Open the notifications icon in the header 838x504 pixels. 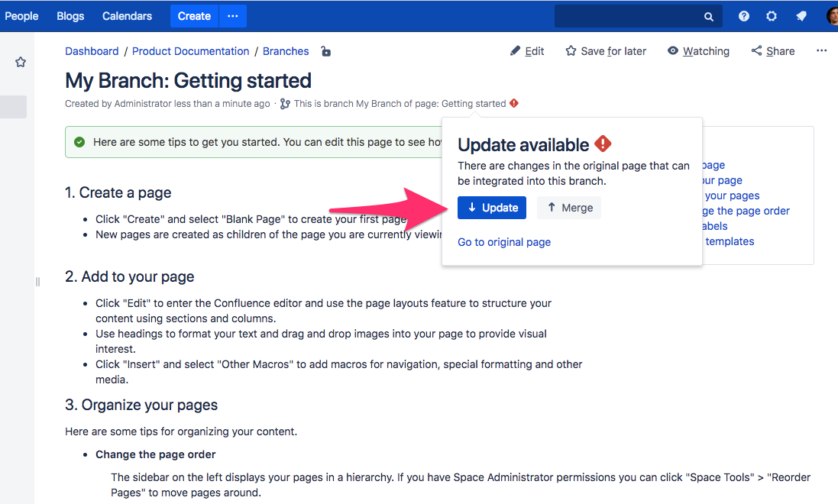[801, 16]
